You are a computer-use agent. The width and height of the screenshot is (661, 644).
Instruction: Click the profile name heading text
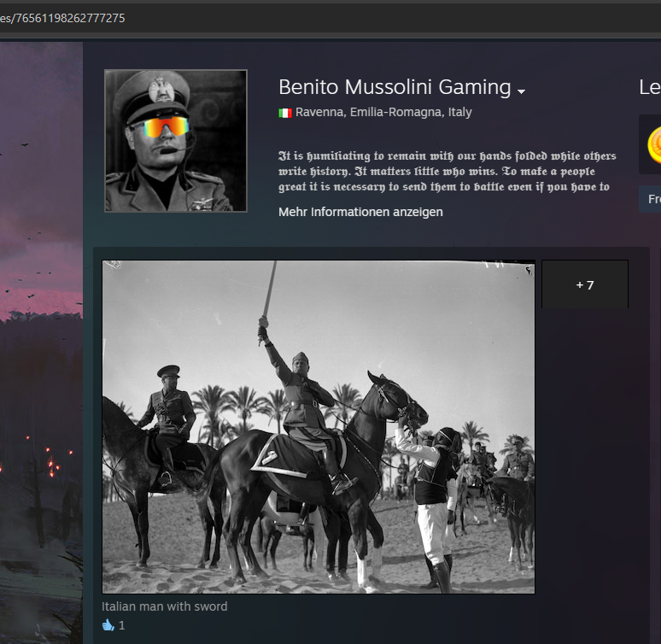point(394,87)
